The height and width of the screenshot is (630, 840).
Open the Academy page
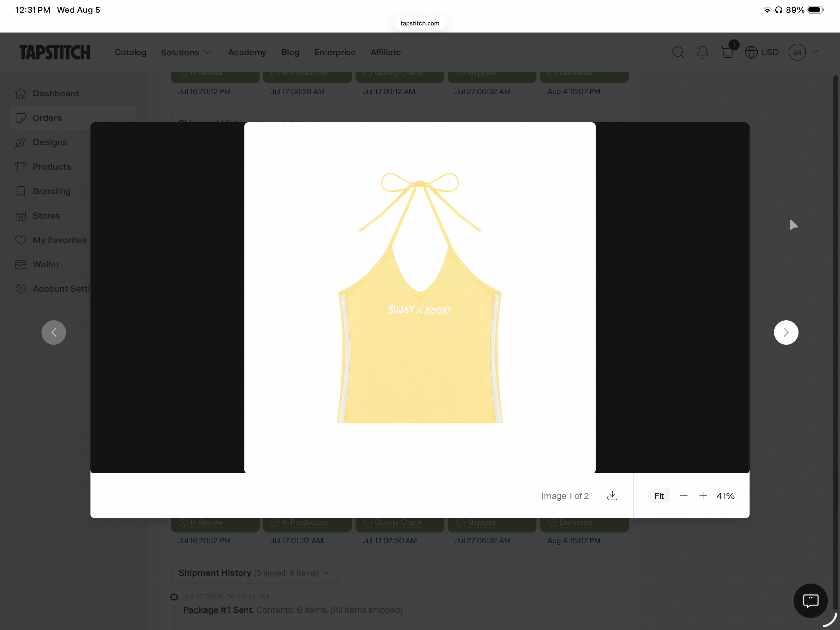[247, 52]
